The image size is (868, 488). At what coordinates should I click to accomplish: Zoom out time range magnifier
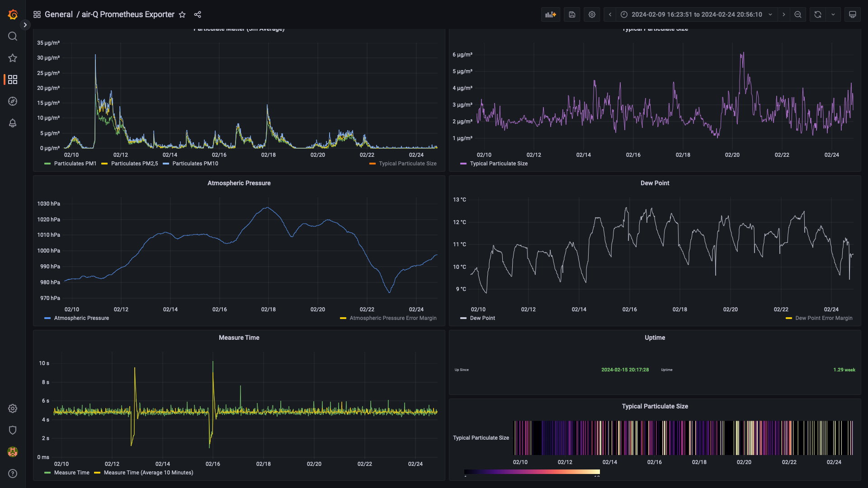pos(798,14)
